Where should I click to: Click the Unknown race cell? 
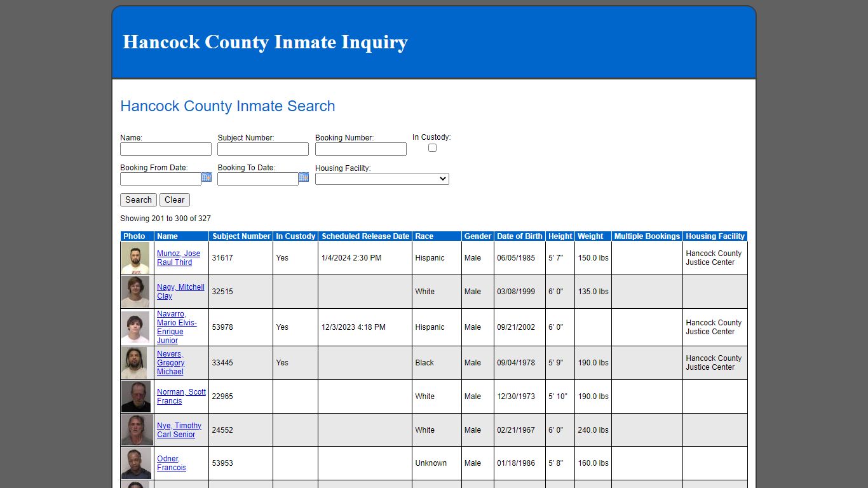click(x=437, y=463)
